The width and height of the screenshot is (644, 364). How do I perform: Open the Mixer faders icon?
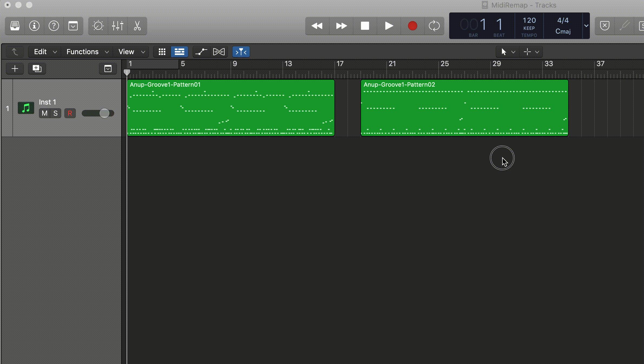coord(118,26)
